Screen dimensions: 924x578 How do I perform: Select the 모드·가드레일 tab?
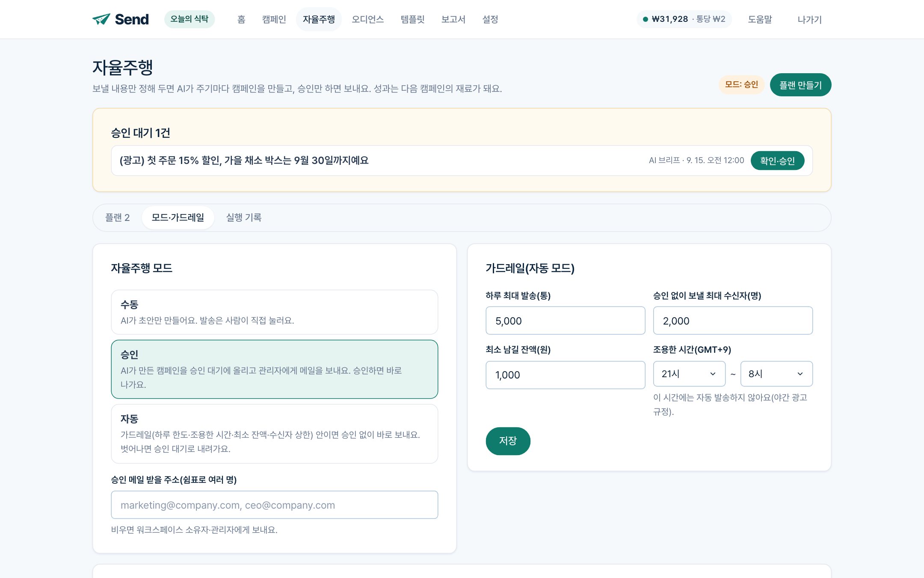[x=178, y=217]
